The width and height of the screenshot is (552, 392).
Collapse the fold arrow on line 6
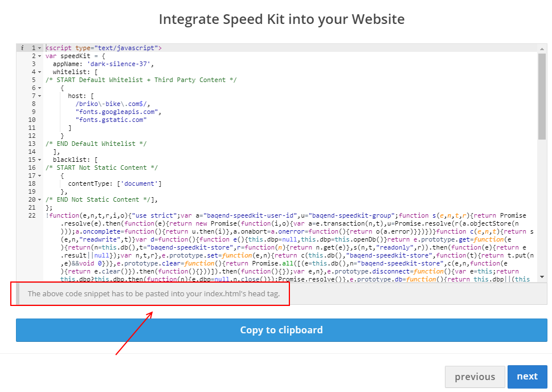click(39, 88)
